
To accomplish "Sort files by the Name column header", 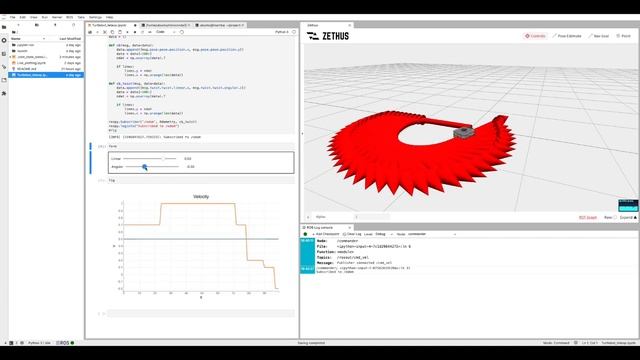I will coord(28,38).
